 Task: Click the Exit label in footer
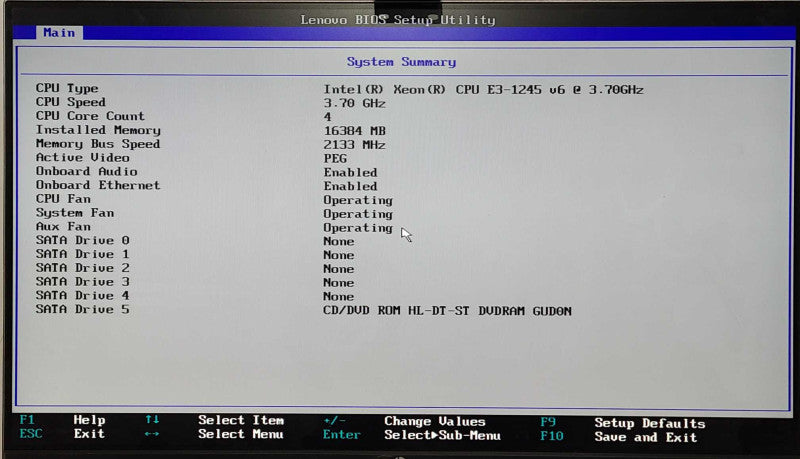pos(89,434)
